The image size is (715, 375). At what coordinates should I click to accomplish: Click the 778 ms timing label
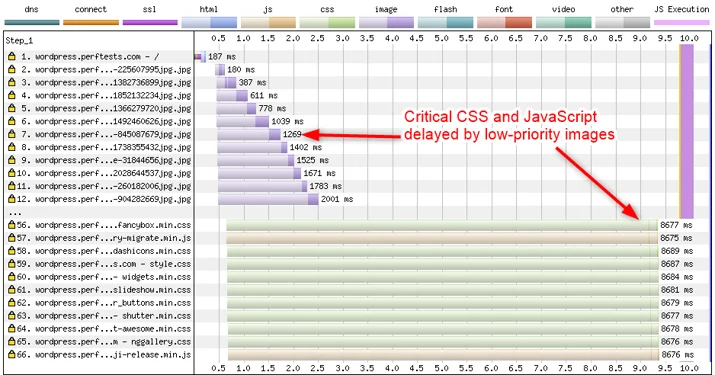click(x=272, y=108)
